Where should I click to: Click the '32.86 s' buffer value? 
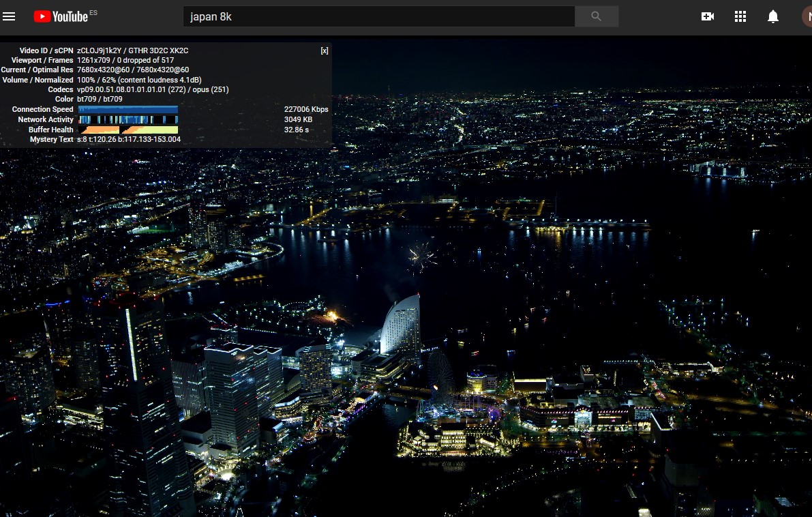(x=296, y=130)
